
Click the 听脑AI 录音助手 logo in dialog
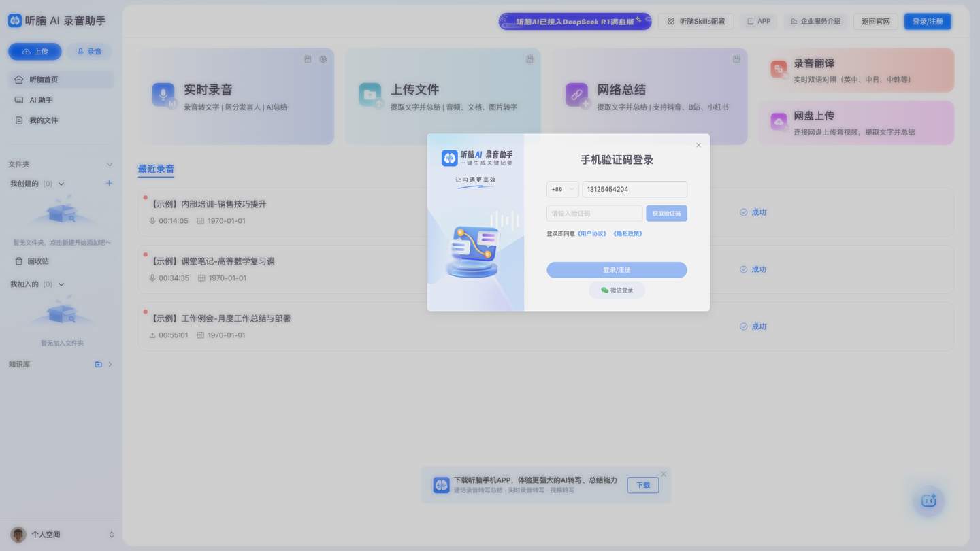pyautogui.click(x=477, y=158)
